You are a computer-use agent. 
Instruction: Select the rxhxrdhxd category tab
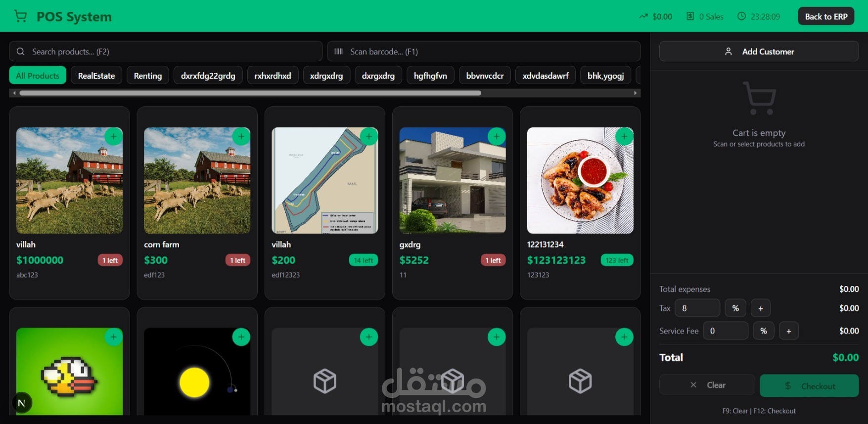[273, 76]
